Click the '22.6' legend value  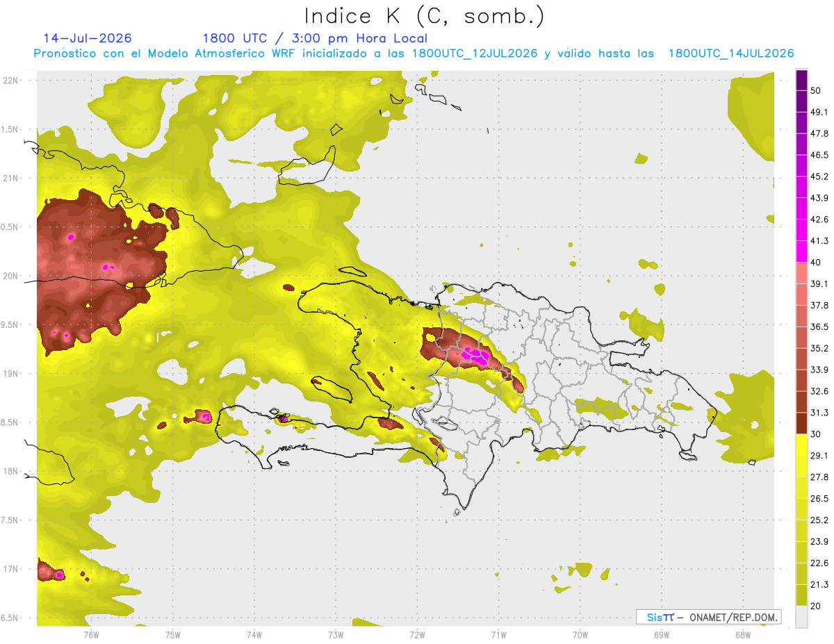pyautogui.click(x=819, y=563)
